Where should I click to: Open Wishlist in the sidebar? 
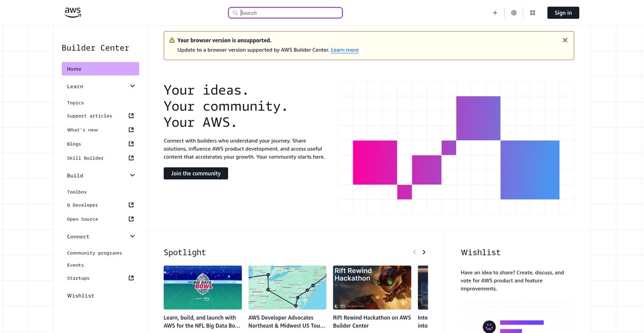point(80,295)
